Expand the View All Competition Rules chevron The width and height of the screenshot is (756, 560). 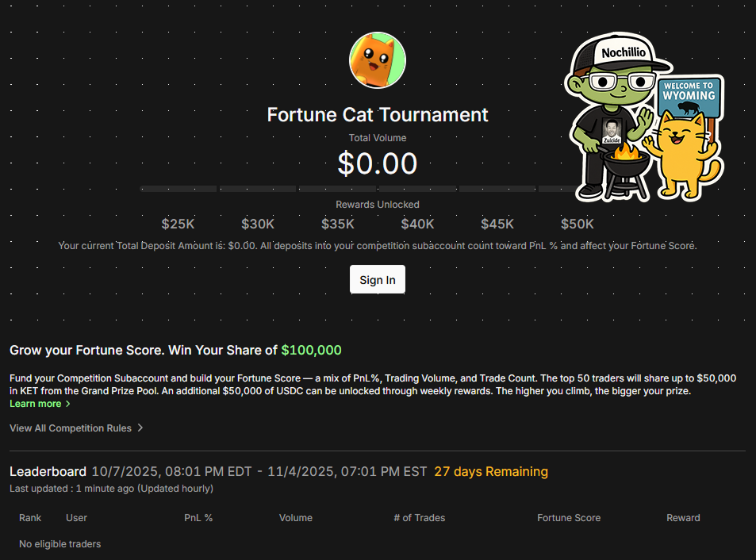click(140, 428)
